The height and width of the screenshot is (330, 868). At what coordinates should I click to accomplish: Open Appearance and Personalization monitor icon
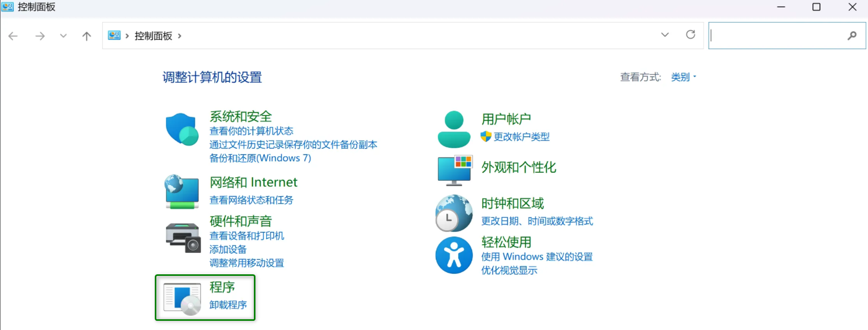[455, 171]
